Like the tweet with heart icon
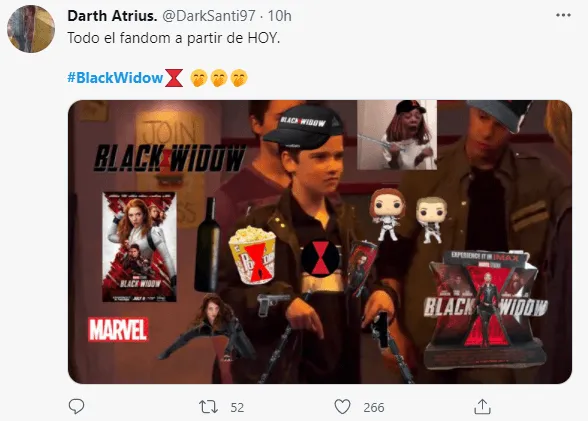The image size is (588, 421). tap(342, 407)
